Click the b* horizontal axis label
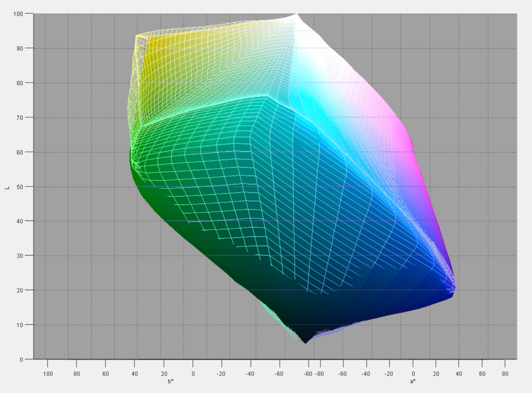Image resolution: width=532 pixels, height=393 pixels. pos(171,381)
